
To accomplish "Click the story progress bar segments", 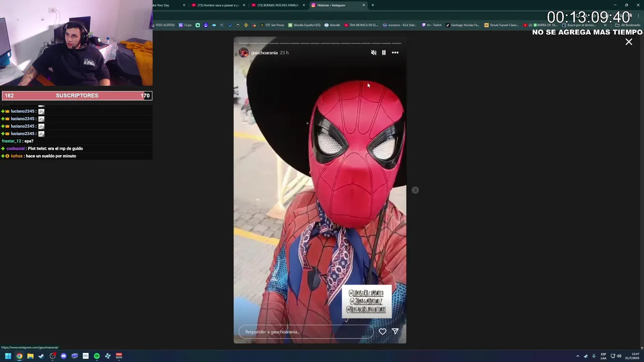I will pyautogui.click(x=320, y=43).
